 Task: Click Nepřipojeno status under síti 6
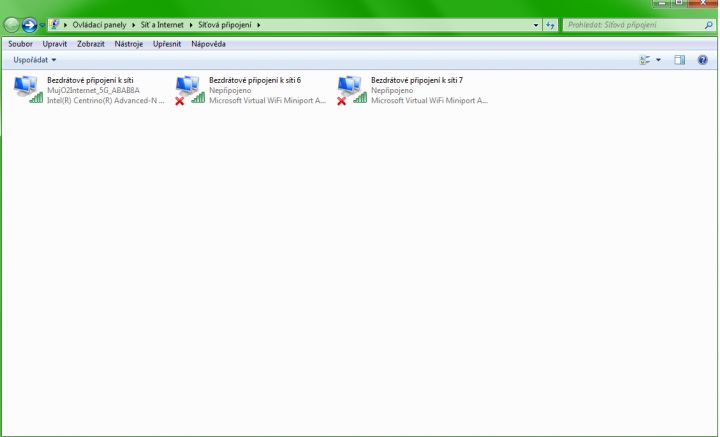click(230, 90)
